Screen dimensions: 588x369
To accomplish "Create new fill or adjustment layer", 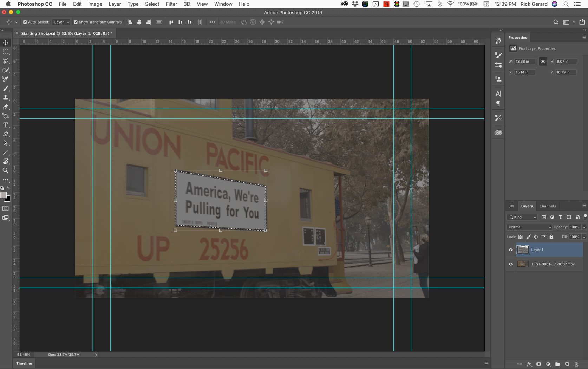I will click(x=548, y=364).
